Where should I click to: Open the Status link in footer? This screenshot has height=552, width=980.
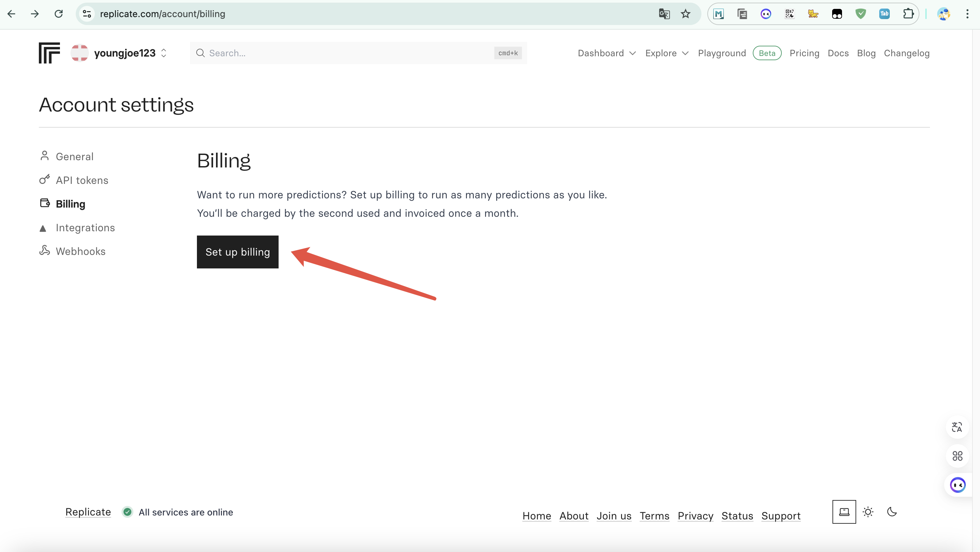pyautogui.click(x=737, y=516)
